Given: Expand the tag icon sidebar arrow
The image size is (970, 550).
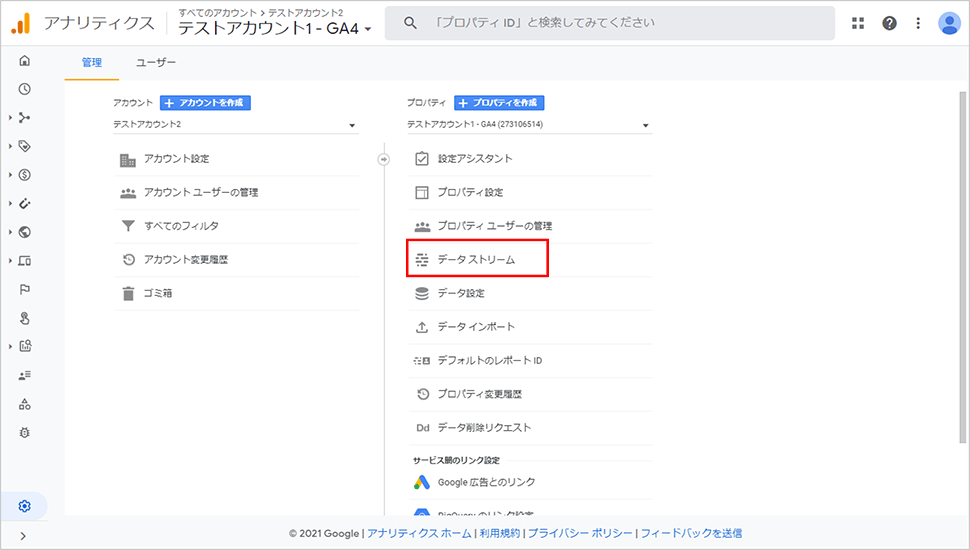Looking at the screenshot, I should coord(11,147).
